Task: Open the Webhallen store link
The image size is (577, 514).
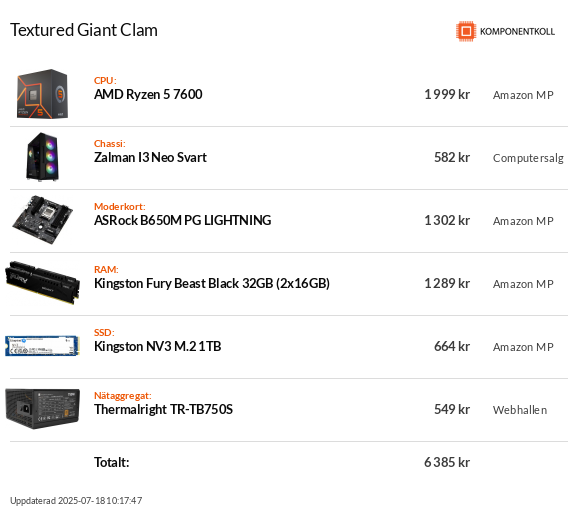Action: [x=520, y=410]
